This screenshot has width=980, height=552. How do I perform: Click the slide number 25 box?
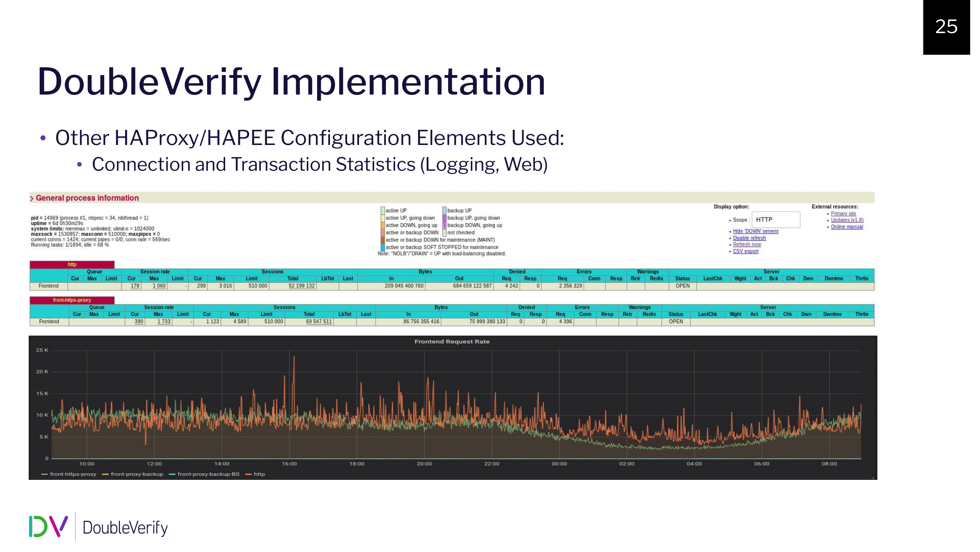point(946,27)
